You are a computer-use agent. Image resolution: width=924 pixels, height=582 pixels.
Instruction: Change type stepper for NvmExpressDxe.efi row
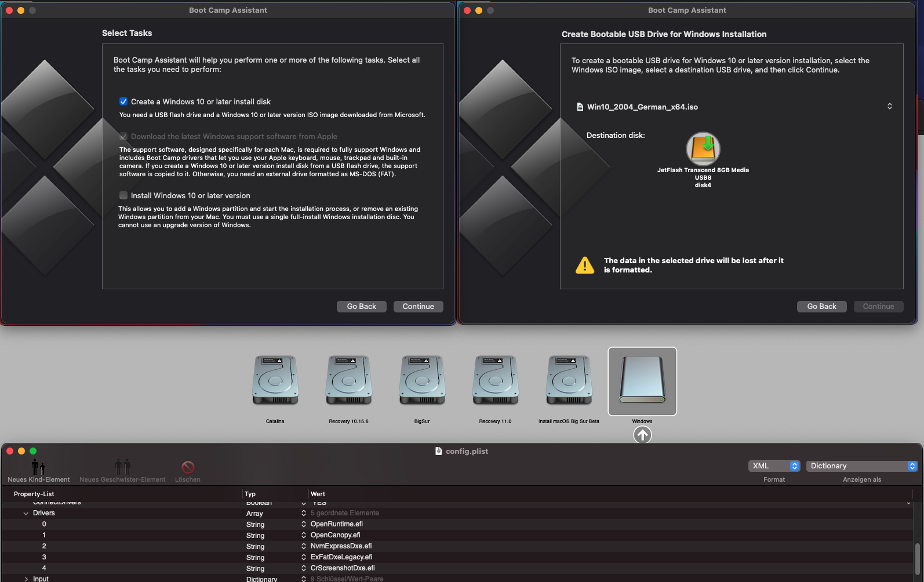(x=303, y=546)
